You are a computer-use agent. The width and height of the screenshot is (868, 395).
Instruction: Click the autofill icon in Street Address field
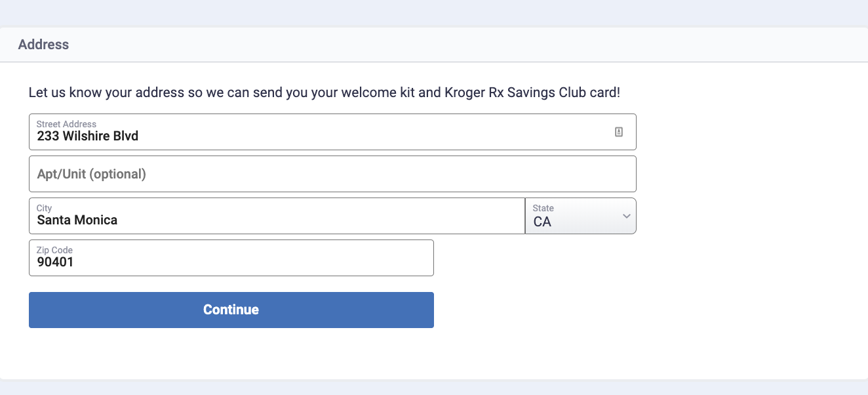coord(618,131)
